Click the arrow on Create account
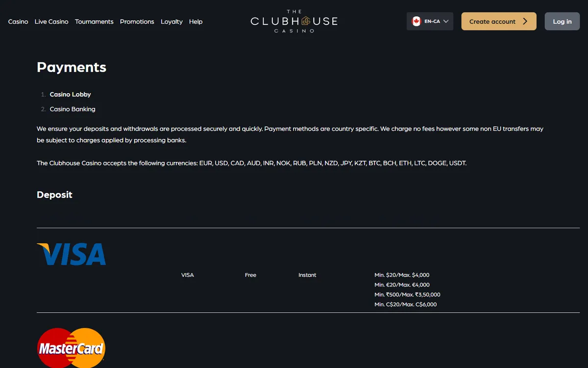588x368 pixels. click(525, 22)
